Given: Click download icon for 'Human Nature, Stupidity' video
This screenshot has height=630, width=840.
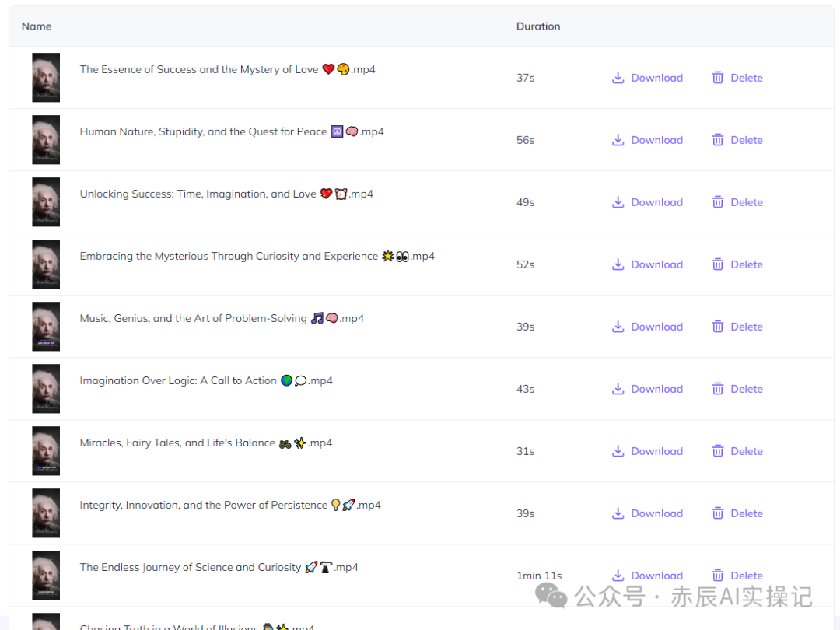Looking at the screenshot, I should [618, 140].
